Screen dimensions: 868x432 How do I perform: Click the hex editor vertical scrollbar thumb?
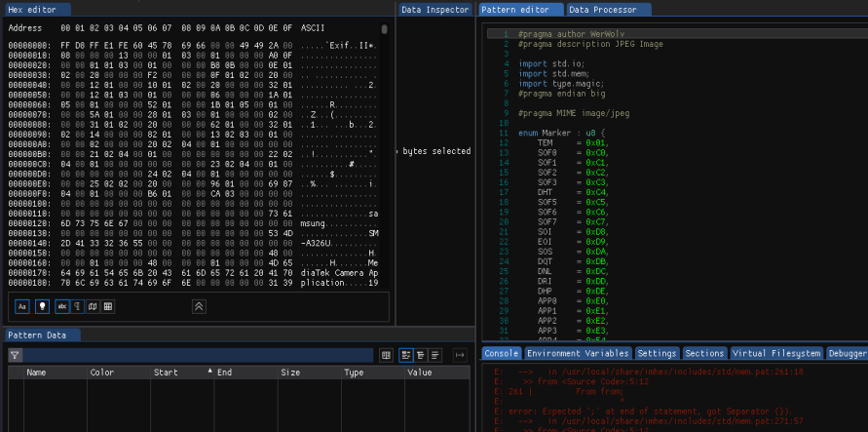(384, 29)
